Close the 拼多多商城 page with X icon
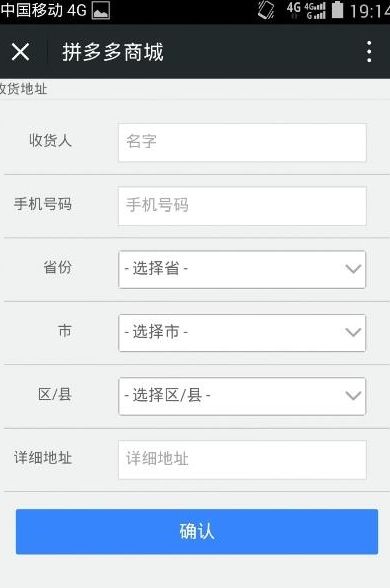 pyautogui.click(x=20, y=51)
